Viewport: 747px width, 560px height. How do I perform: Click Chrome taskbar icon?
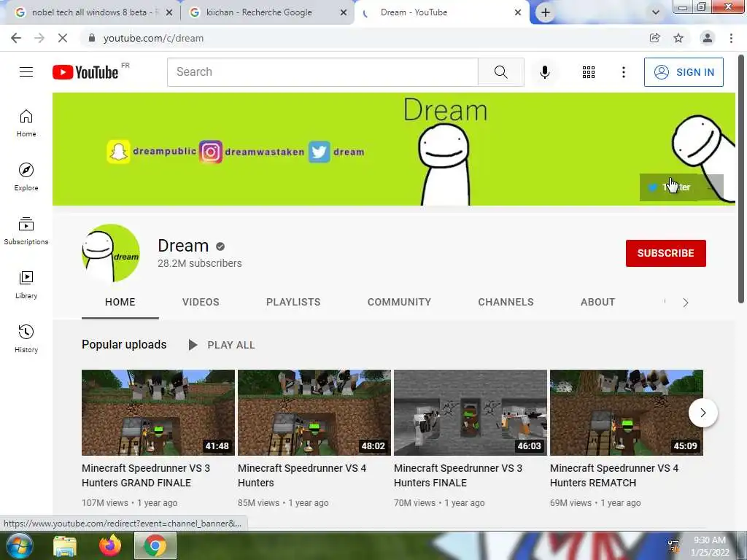(155, 545)
